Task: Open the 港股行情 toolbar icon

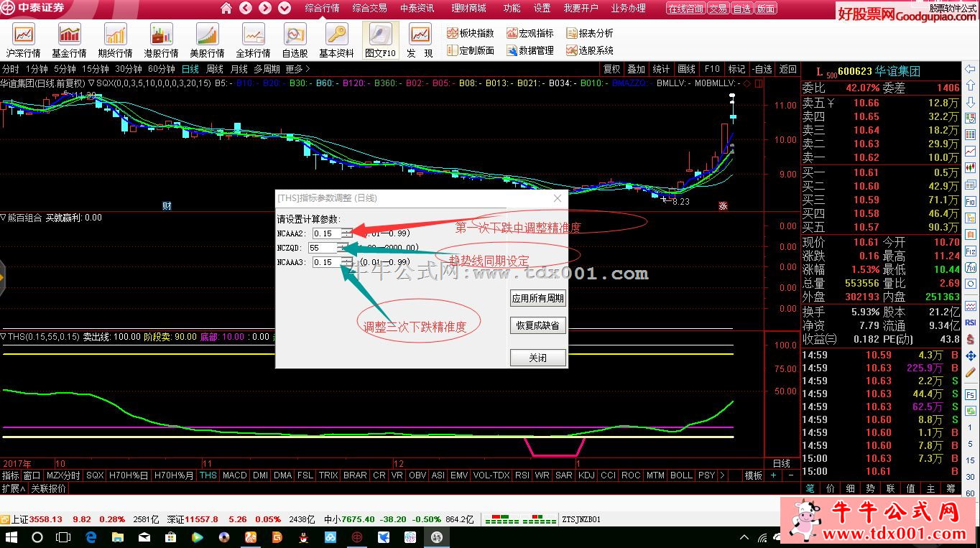Action: click(162, 41)
